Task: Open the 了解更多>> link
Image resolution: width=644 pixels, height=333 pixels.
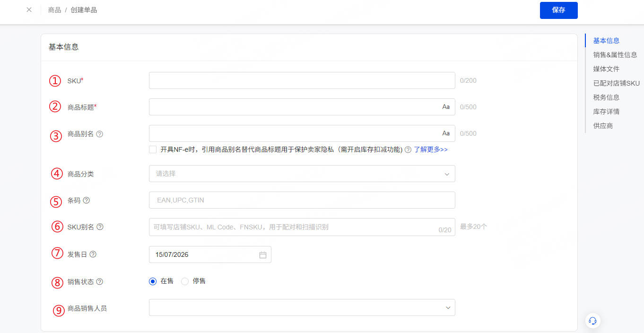Action: pyautogui.click(x=431, y=149)
